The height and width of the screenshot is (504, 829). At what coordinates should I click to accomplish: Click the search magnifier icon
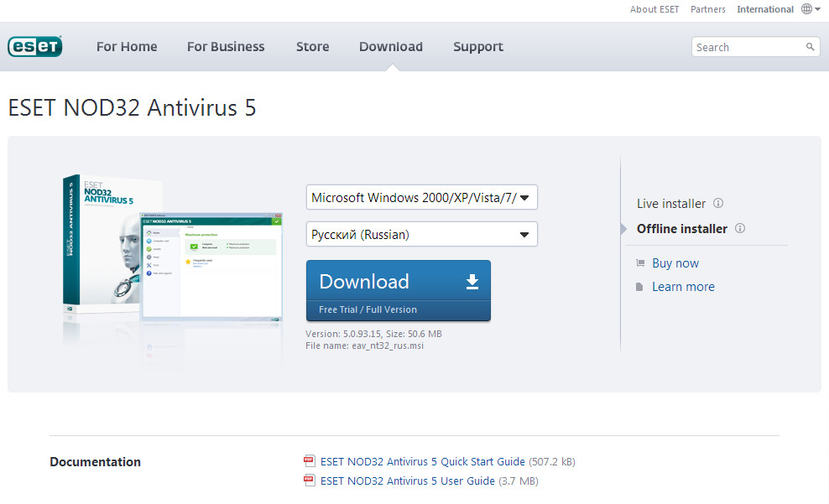point(810,47)
